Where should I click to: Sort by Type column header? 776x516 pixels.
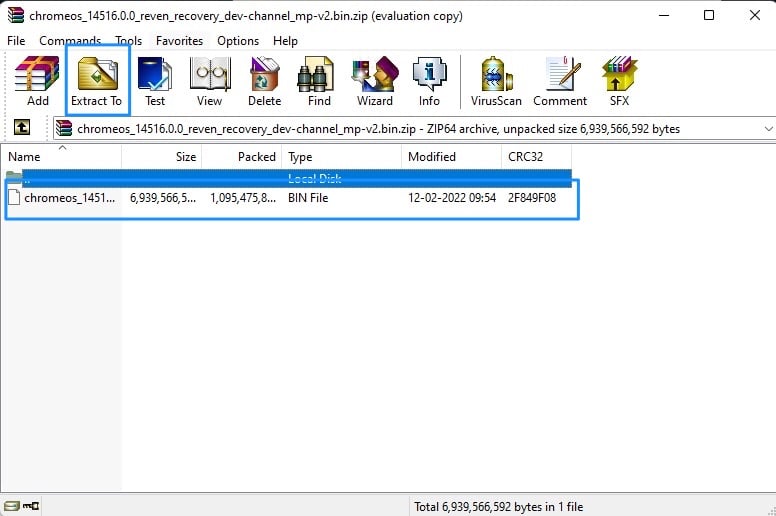click(342, 157)
